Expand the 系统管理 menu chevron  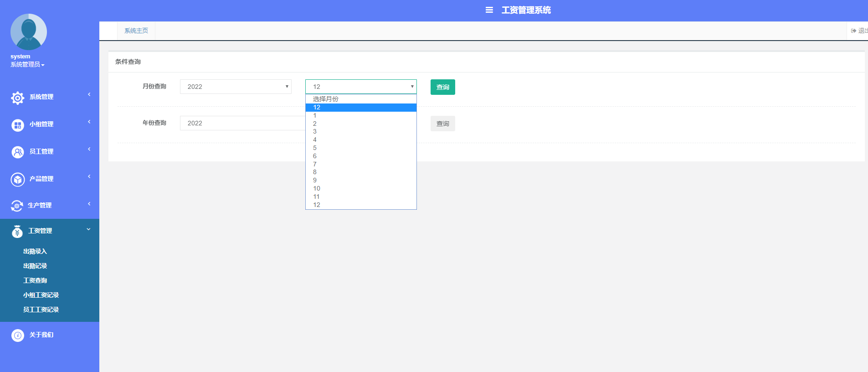[x=89, y=94]
